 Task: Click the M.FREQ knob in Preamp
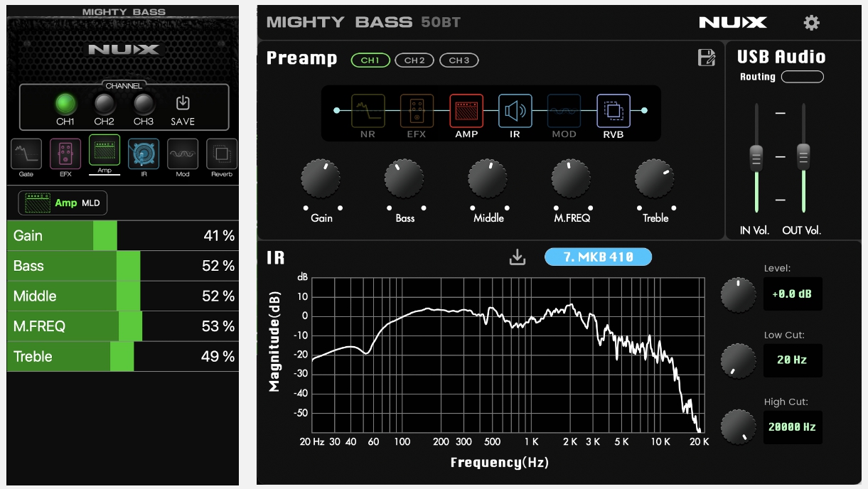click(x=572, y=178)
